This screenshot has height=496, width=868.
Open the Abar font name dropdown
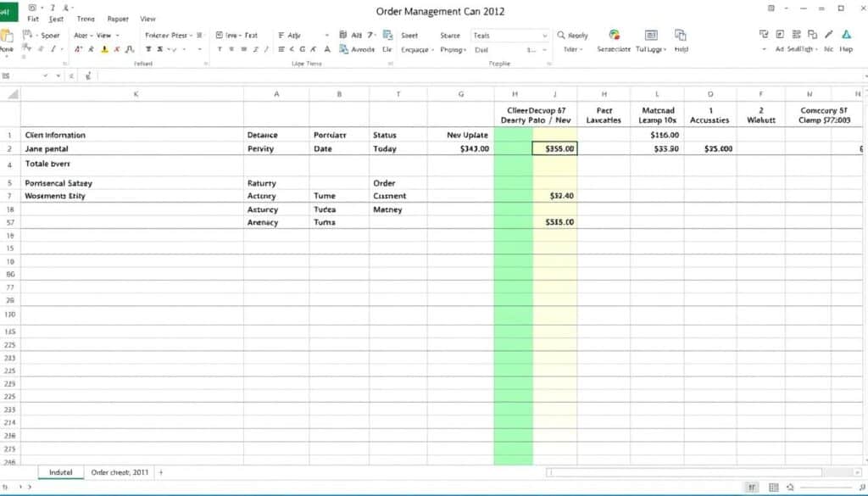(x=81, y=35)
